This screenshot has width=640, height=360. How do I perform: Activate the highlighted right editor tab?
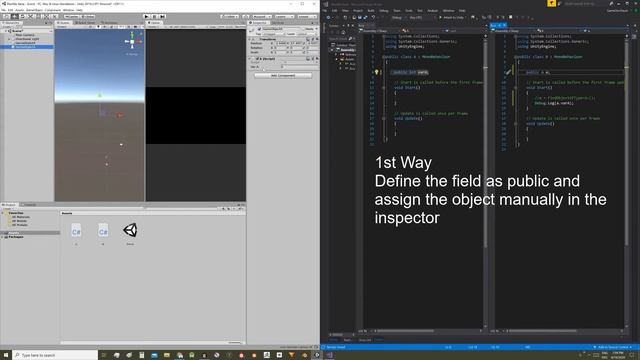[x=498, y=25]
